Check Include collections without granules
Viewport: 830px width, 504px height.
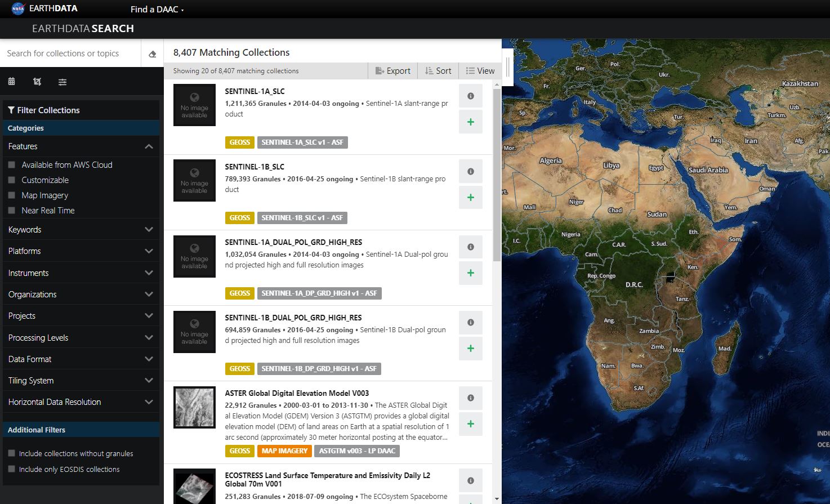[x=11, y=453]
